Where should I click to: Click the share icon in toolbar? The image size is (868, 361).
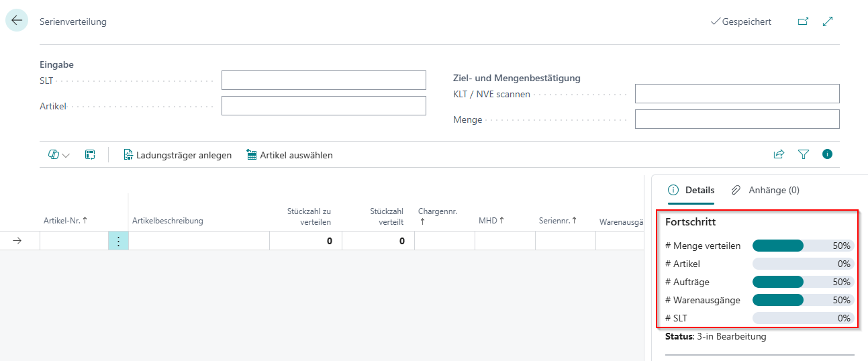tap(779, 154)
